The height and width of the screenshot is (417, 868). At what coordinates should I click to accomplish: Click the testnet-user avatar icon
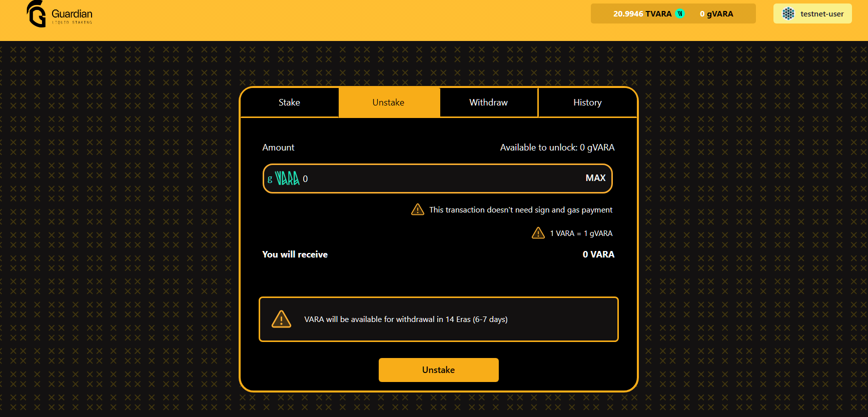point(788,13)
